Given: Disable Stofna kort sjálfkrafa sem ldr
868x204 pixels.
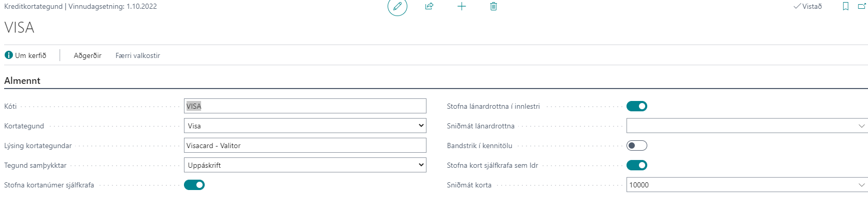Looking at the screenshot, I should 637,165.
